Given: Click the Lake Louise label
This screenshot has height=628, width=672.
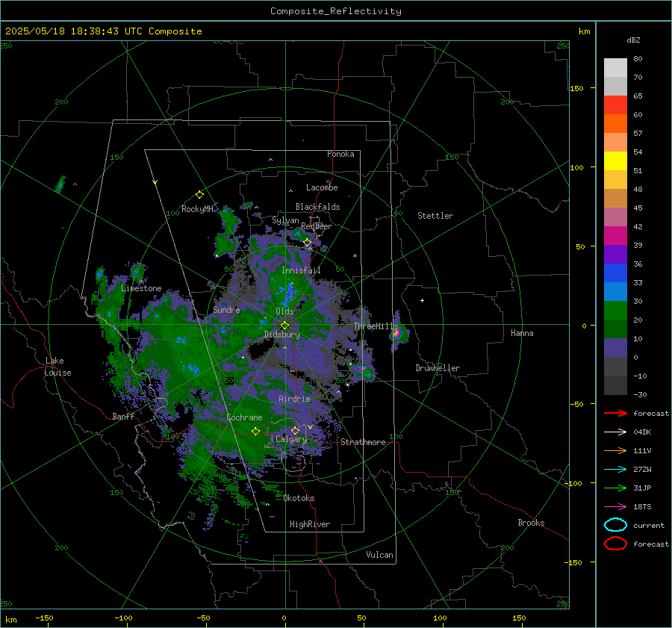Looking at the screenshot, I should click(57, 367).
